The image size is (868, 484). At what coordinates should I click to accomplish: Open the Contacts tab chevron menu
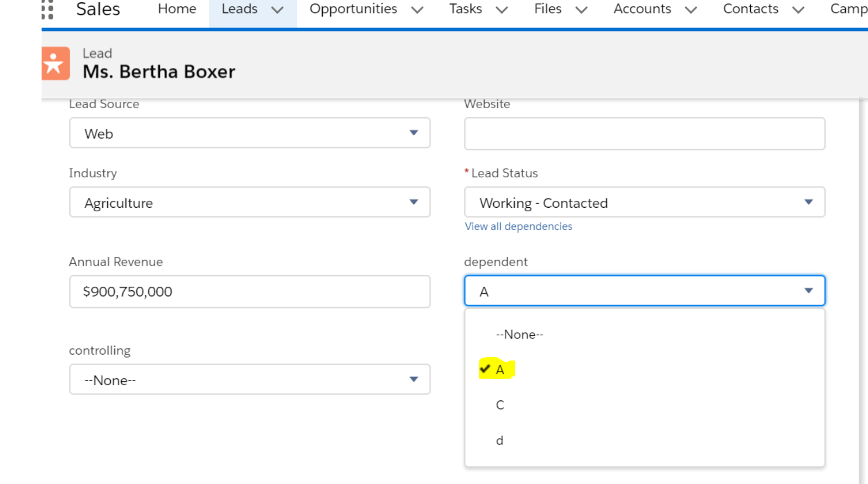[798, 10]
